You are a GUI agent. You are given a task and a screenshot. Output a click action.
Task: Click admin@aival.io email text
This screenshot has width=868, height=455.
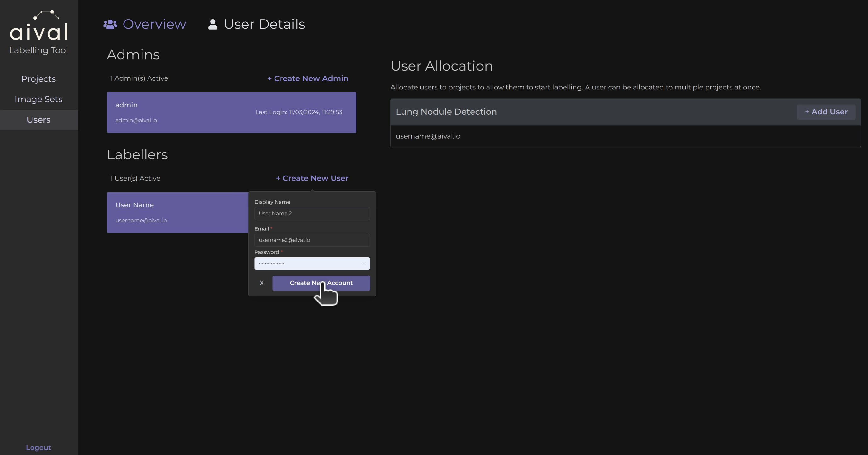point(136,121)
